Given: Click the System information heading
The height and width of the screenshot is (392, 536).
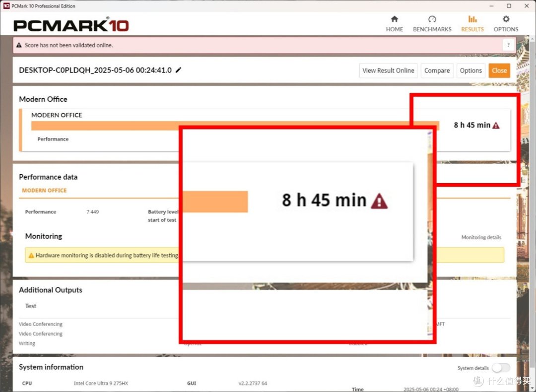Looking at the screenshot, I should (51, 367).
